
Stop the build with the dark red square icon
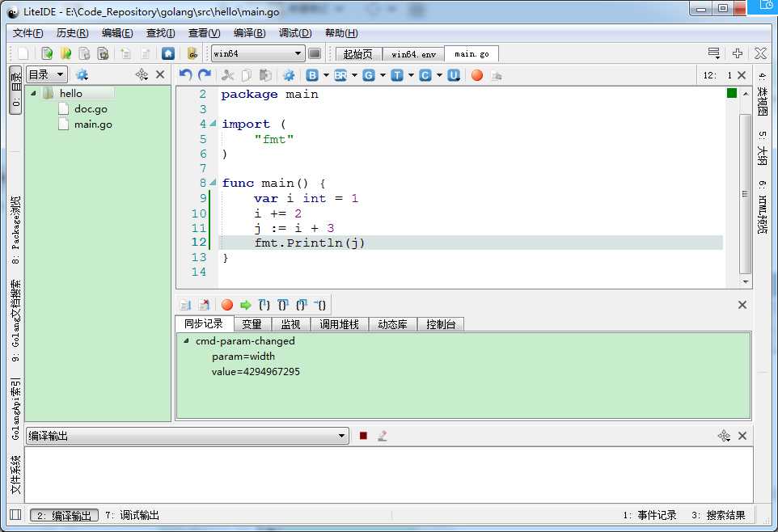[363, 436]
